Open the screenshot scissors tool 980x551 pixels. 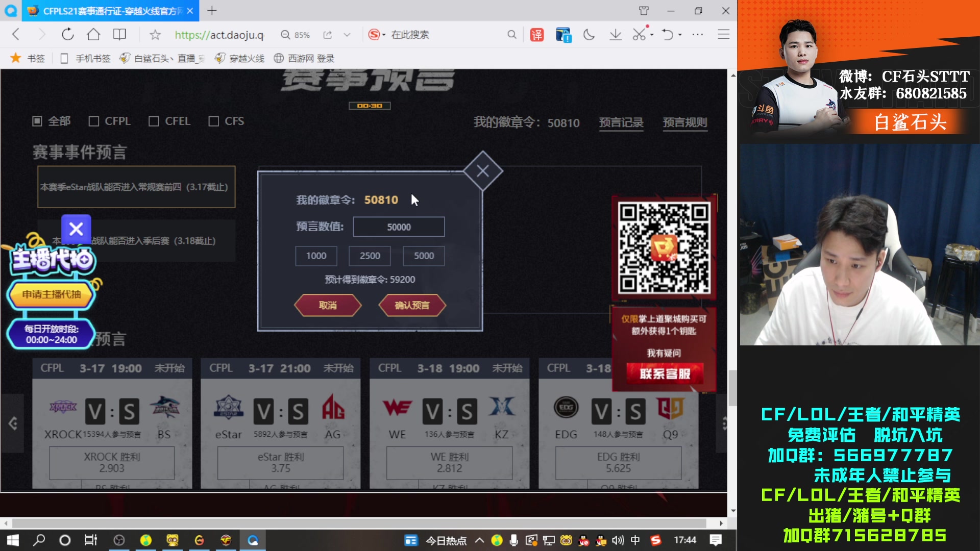pos(639,35)
